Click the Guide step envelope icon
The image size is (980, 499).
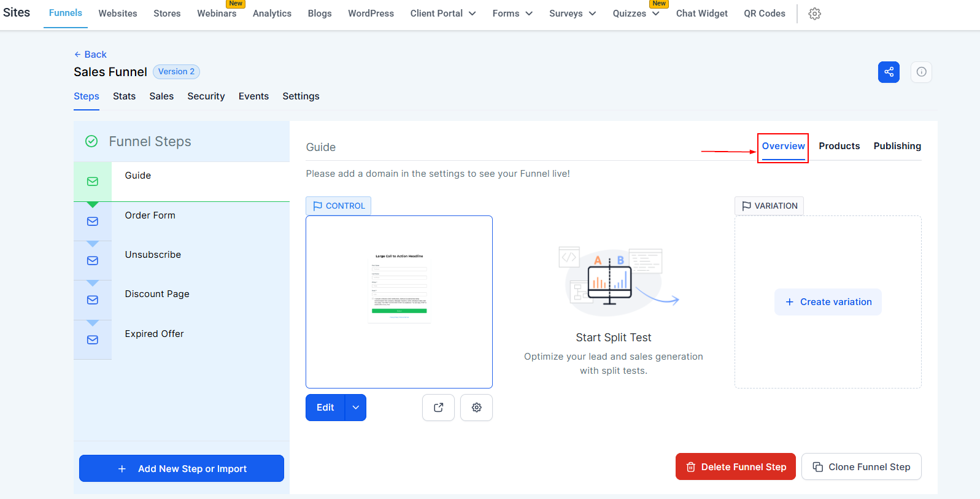tap(93, 182)
